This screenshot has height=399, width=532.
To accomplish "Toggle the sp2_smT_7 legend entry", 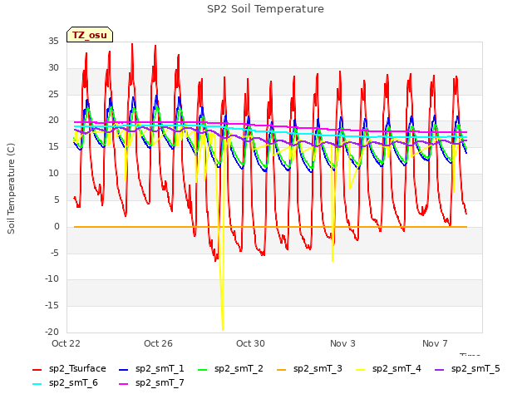I will click(151, 383).
